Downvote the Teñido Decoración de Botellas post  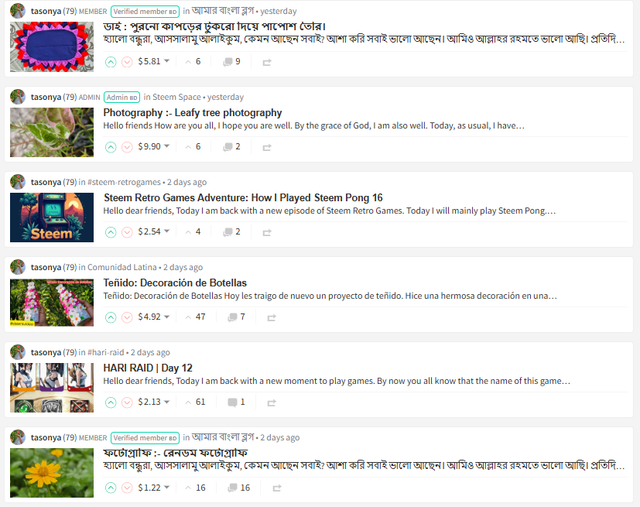pyautogui.click(x=127, y=317)
